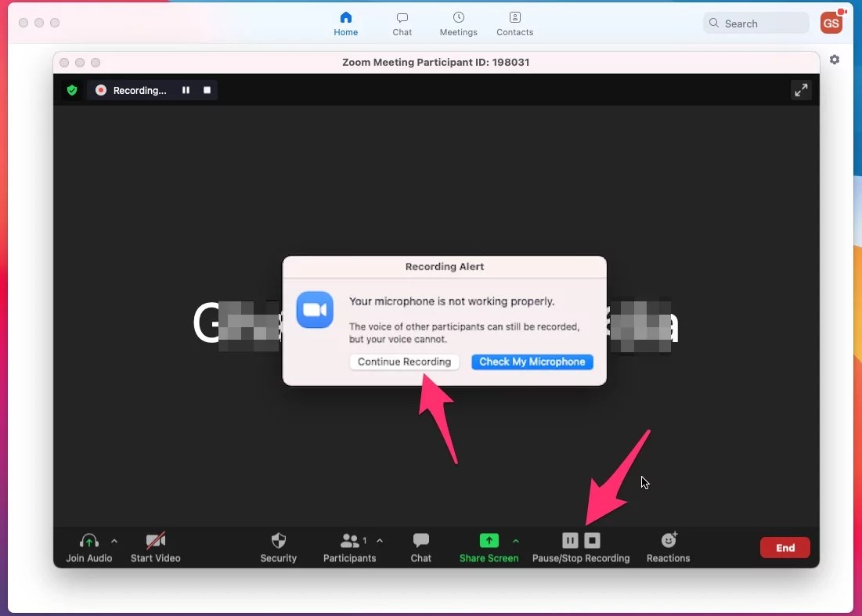Pause the recording from bottom toolbar
The height and width of the screenshot is (616, 862).
coord(570,540)
